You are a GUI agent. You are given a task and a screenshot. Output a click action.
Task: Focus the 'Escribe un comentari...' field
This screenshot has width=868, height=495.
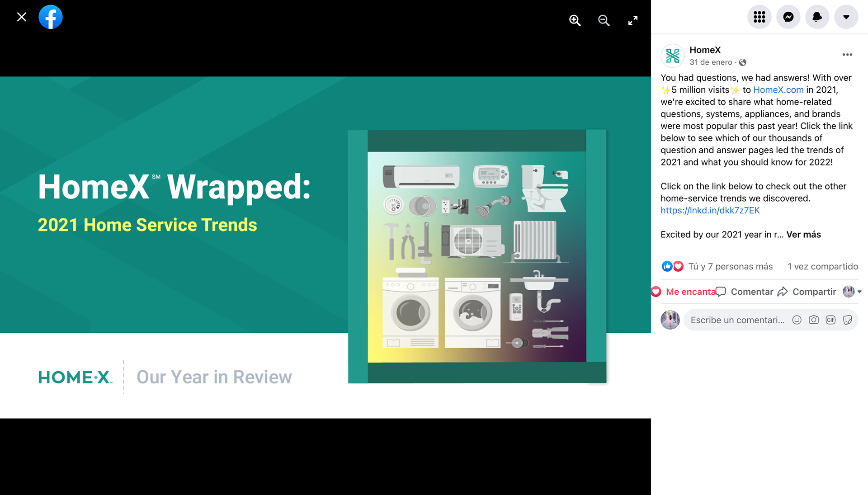[738, 321]
